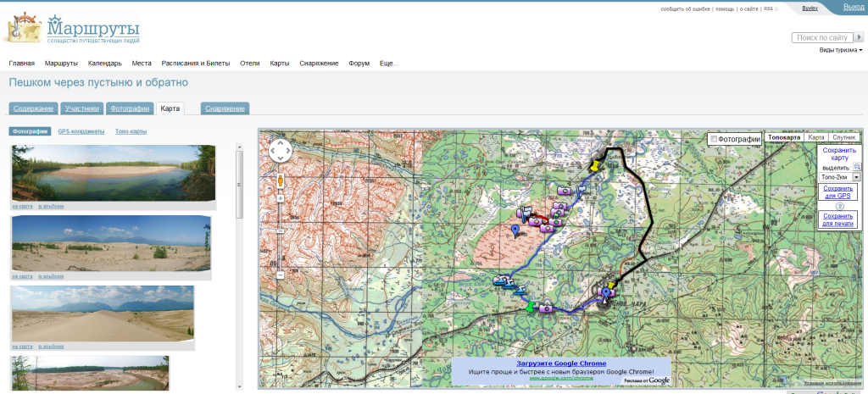Expand the 'Виды туризма' dropdown
Image resolution: width=868 pixels, height=394 pixels.
point(841,50)
